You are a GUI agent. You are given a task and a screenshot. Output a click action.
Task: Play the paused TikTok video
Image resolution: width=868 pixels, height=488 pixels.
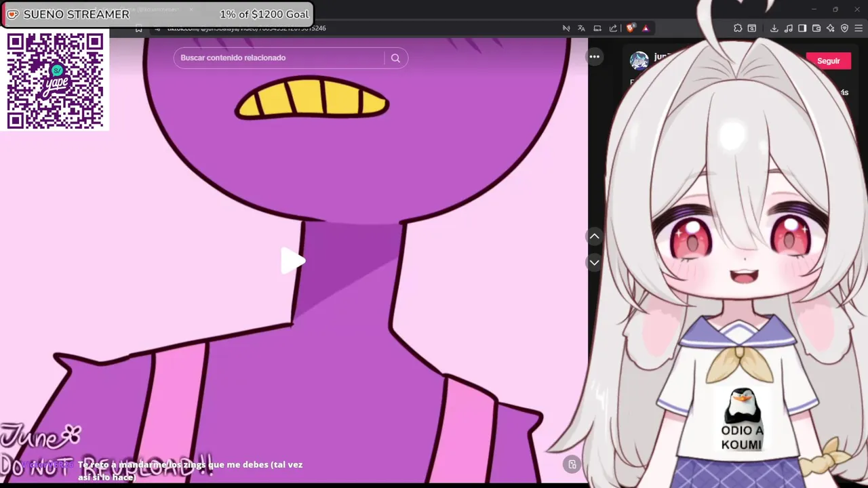coord(293,261)
